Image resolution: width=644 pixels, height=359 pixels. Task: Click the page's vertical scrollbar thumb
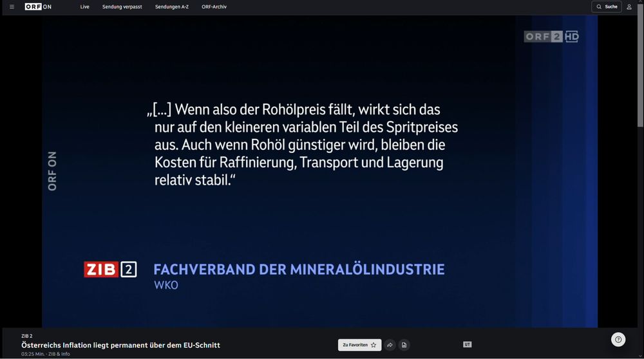[640, 66]
